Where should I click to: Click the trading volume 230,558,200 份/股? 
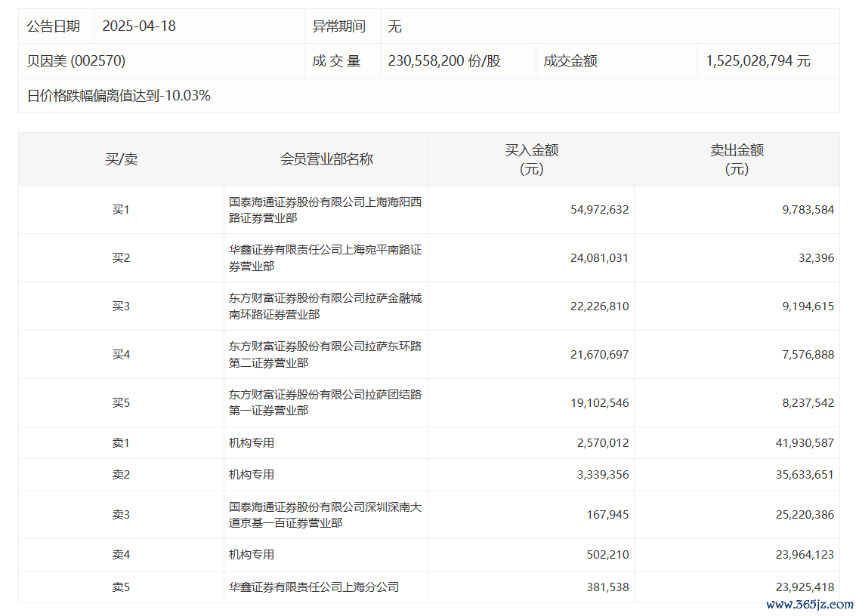pos(444,61)
